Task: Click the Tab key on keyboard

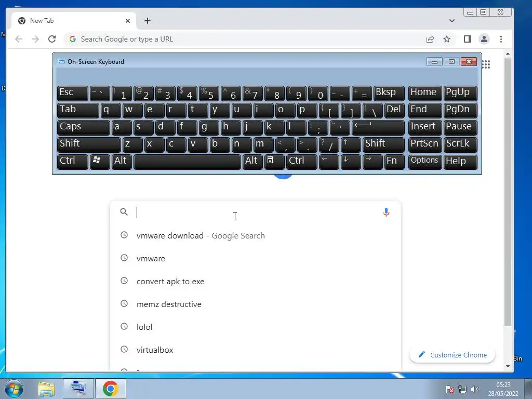Action: pos(78,110)
